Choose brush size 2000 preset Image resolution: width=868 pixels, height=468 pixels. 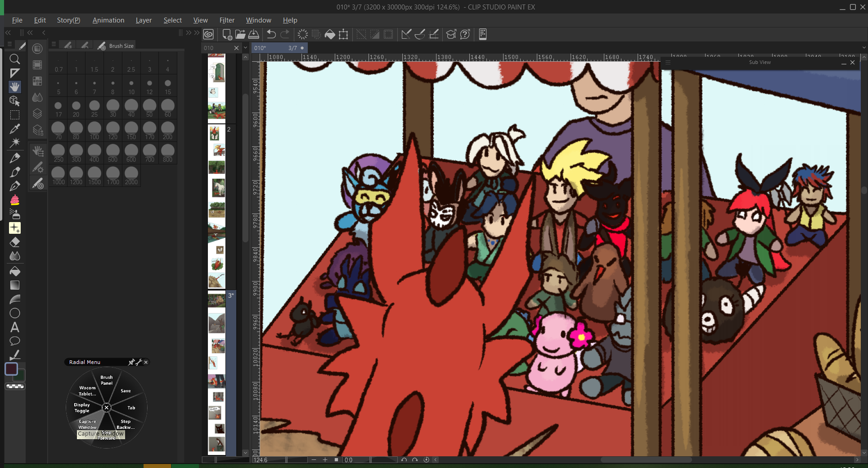(131, 176)
